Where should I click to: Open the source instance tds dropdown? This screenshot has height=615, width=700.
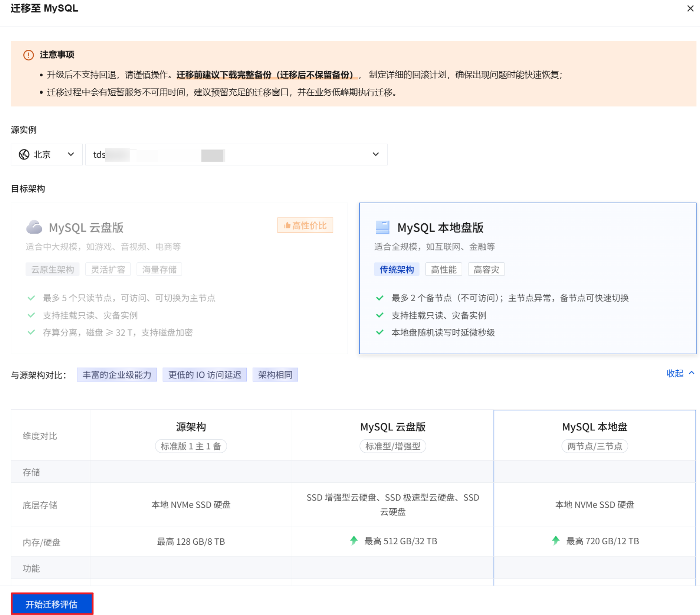coord(236,155)
